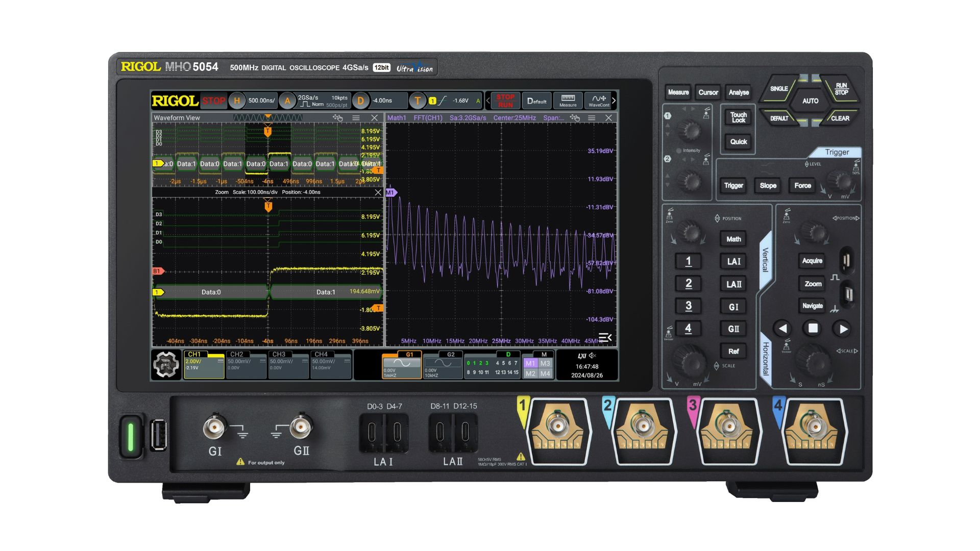Toggle the power button
Image resolution: width=980 pixels, height=551 pixels.
[x=131, y=437]
